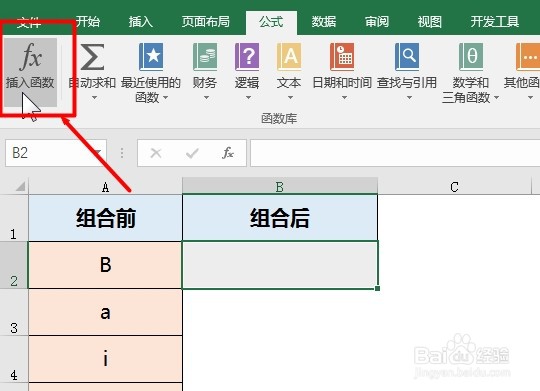The height and width of the screenshot is (391, 540).
Task: Expand dropdown arrow beside 三角函数
Action: click(496, 98)
